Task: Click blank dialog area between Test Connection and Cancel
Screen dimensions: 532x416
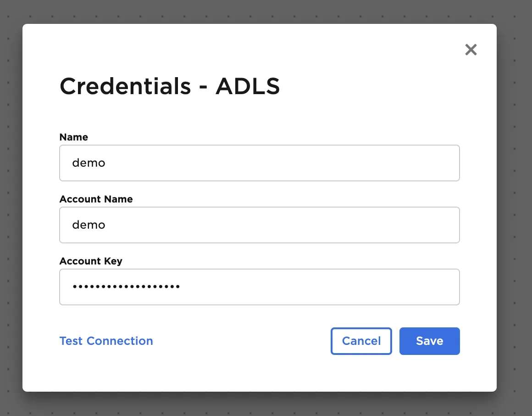Action: click(241, 341)
